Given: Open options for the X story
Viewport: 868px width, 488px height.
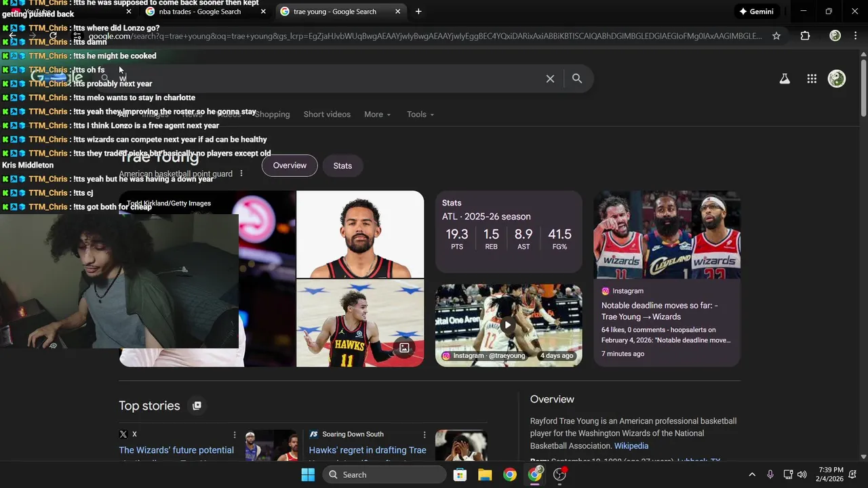Looking at the screenshot, I should pos(235,434).
